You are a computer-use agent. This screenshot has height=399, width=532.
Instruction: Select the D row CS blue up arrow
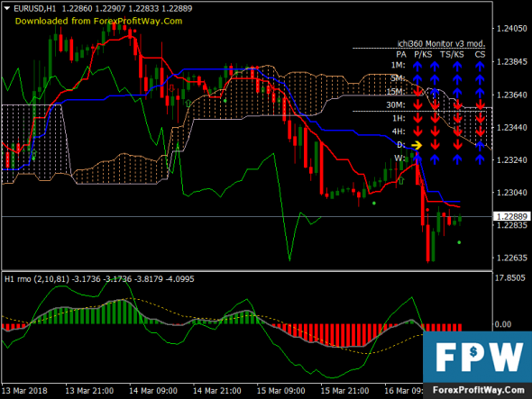pyautogui.click(x=480, y=146)
